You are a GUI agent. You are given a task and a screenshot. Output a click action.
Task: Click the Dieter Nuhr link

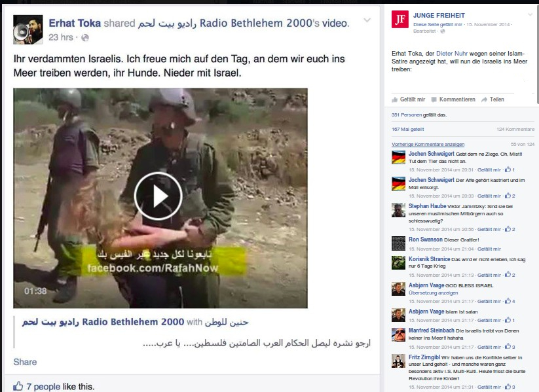click(x=452, y=54)
